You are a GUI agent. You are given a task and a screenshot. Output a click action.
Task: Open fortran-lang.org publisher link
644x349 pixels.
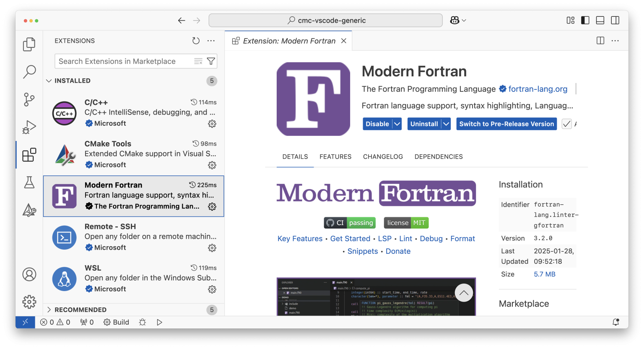coord(538,89)
